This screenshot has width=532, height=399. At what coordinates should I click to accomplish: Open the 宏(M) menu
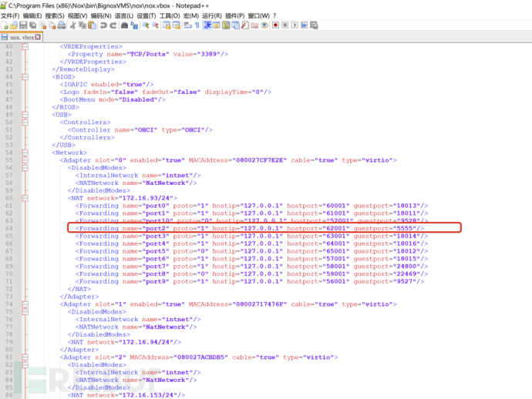point(191,16)
